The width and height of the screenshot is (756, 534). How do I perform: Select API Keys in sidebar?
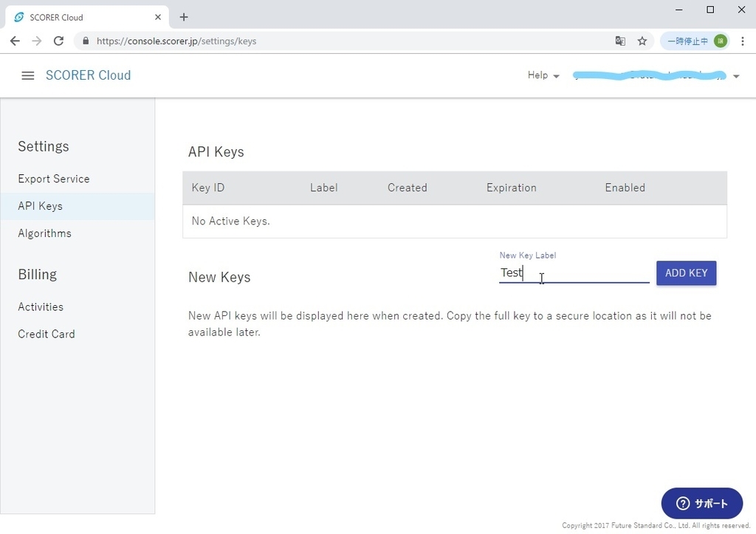pyautogui.click(x=77, y=206)
